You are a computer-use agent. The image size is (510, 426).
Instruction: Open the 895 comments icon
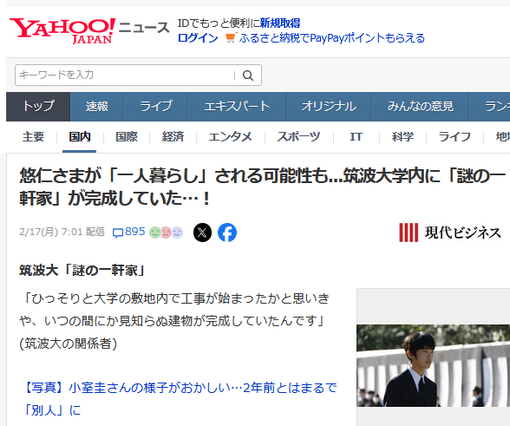coord(118,232)
